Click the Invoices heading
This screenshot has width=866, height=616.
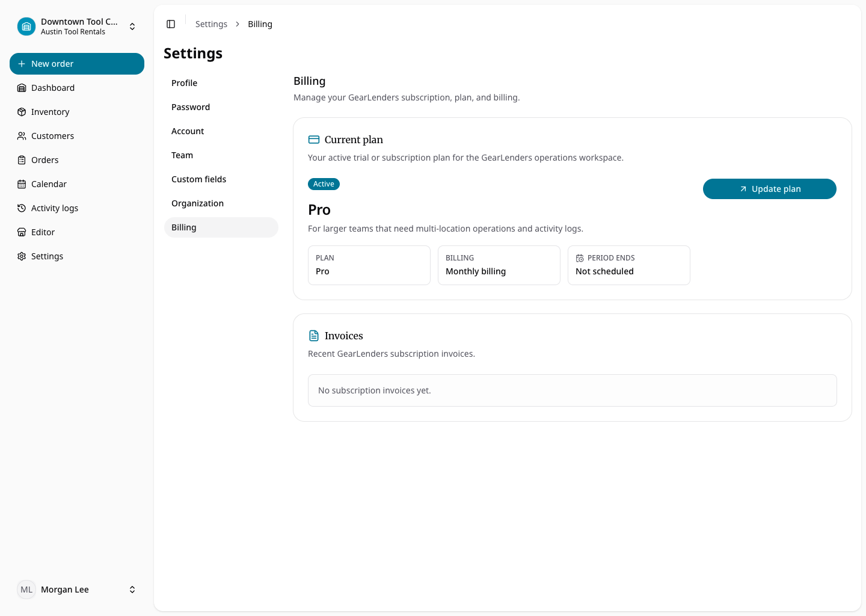(x=344, y=336)
